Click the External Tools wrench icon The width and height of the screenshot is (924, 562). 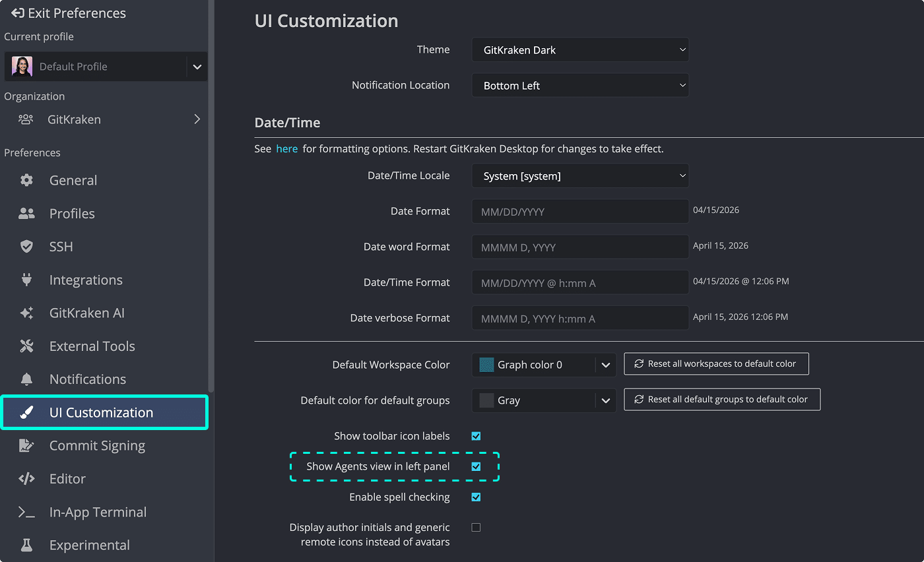tap(26, 346)
